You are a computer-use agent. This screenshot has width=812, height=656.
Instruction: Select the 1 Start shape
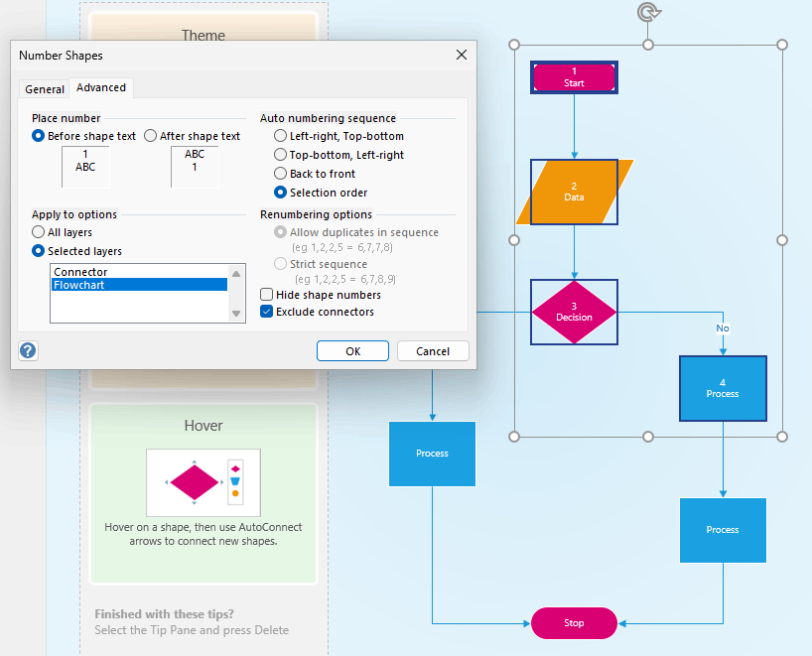click(574, 77)
